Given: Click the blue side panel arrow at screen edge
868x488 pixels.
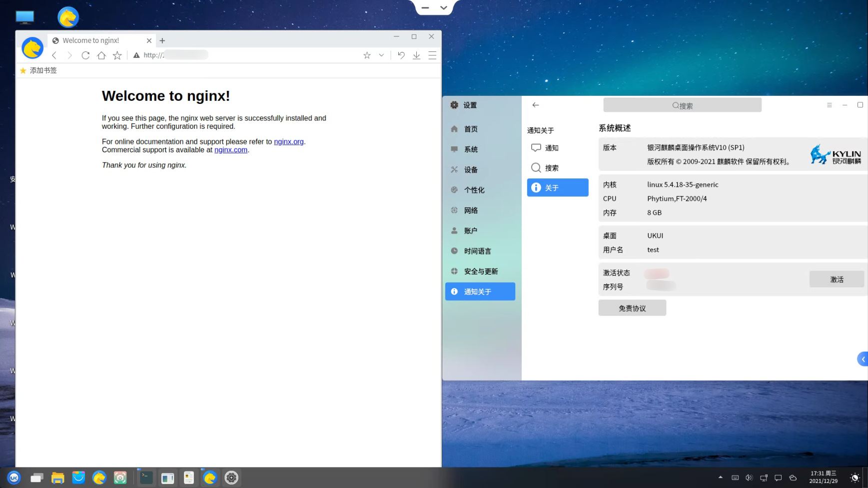Looking at the screenshot, I should tap(863, 359).
